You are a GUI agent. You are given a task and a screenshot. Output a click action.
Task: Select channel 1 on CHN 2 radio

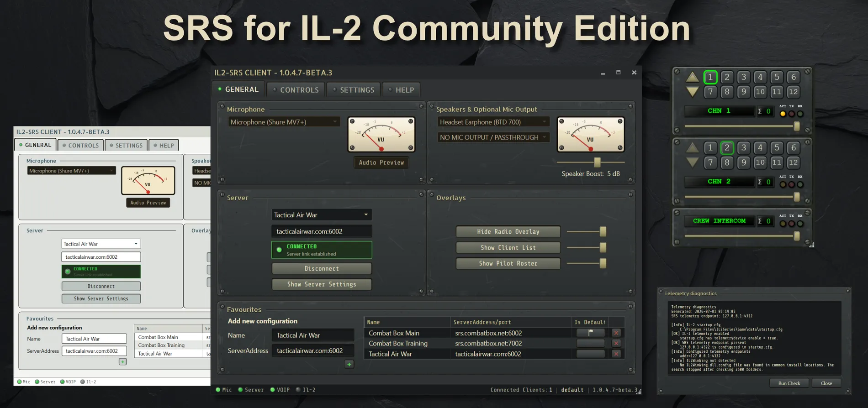[710, 147]
